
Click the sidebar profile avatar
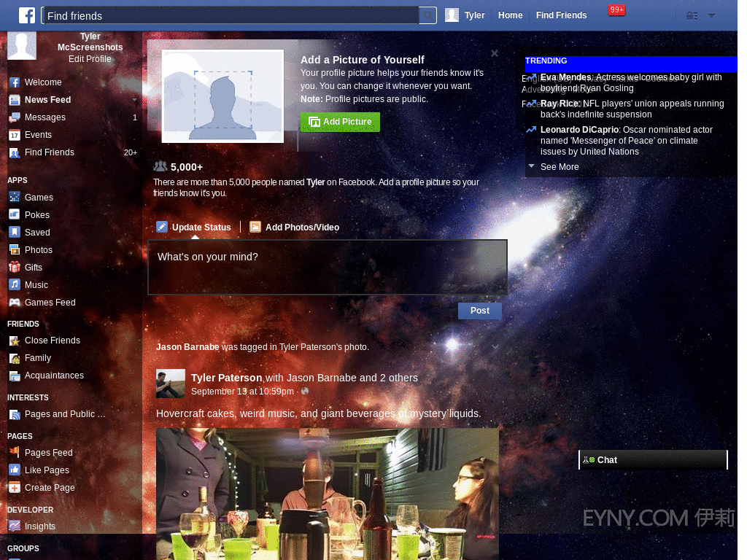pos(21,46)
